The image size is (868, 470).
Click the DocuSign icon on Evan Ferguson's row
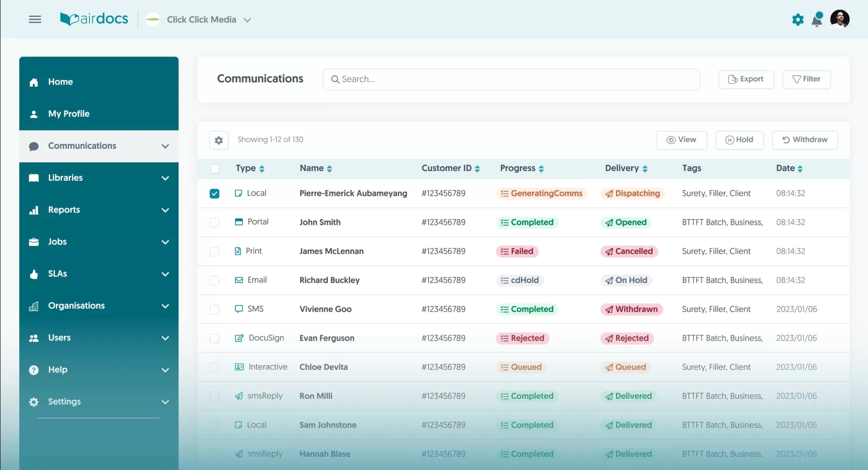(x=239, y=338)
